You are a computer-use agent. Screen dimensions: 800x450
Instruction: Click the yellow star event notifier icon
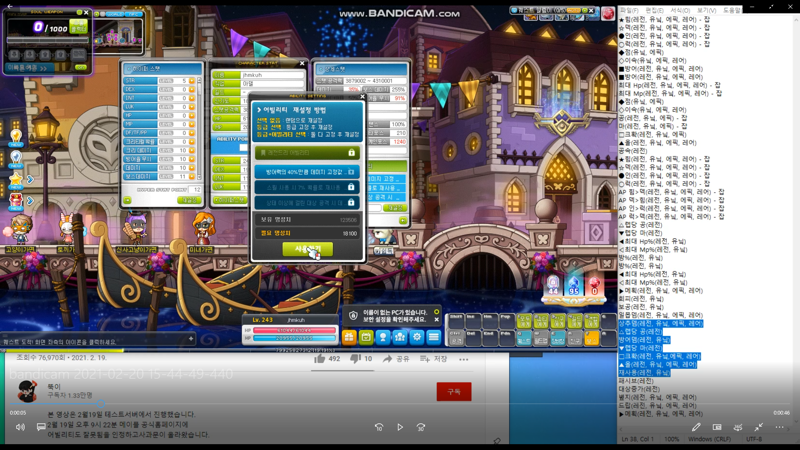point(16,180)
